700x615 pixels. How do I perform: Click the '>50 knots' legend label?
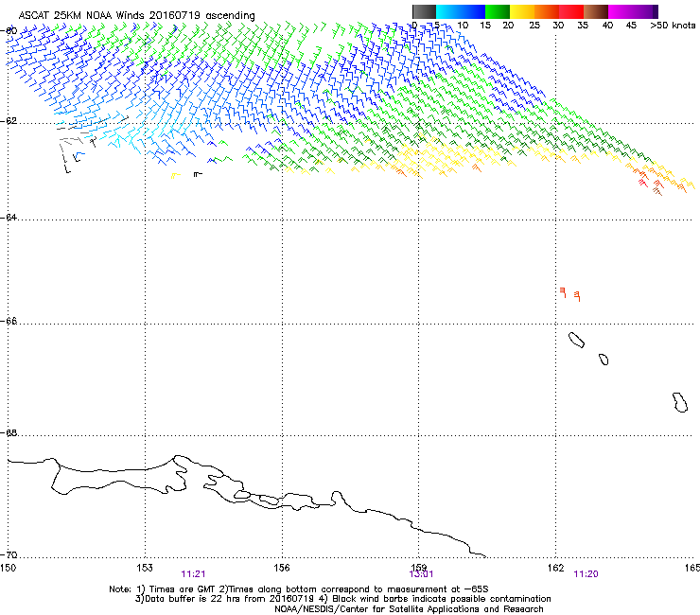click(x=673, y=26)
